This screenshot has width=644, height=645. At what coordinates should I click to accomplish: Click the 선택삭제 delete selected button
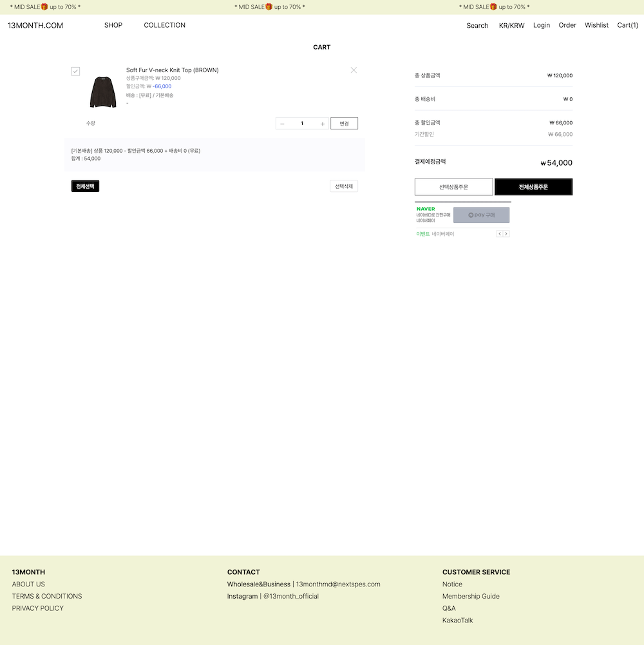[x=343, y=186]
